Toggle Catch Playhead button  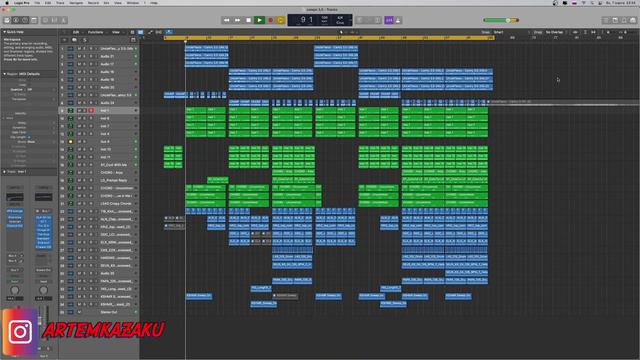click(x=169, y=32)
